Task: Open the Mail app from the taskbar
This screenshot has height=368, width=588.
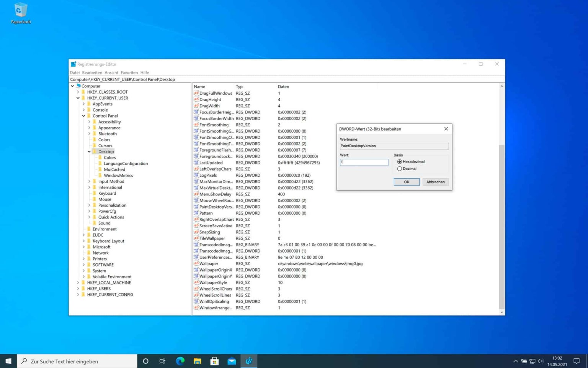Action: pos(232,361)
